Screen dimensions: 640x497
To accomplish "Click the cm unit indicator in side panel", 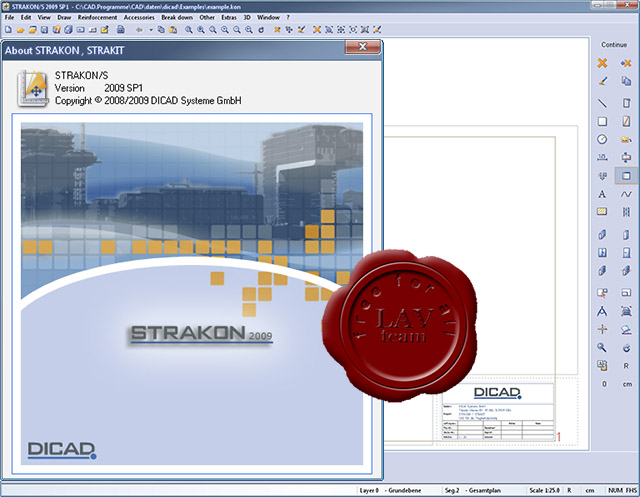I will click(x=627, y=384).
